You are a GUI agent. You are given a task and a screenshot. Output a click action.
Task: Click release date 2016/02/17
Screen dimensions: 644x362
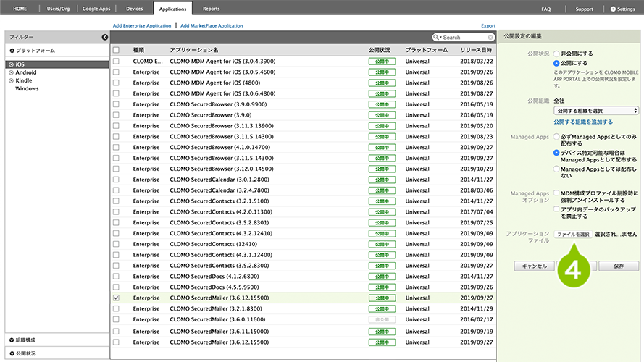(477, 319)
